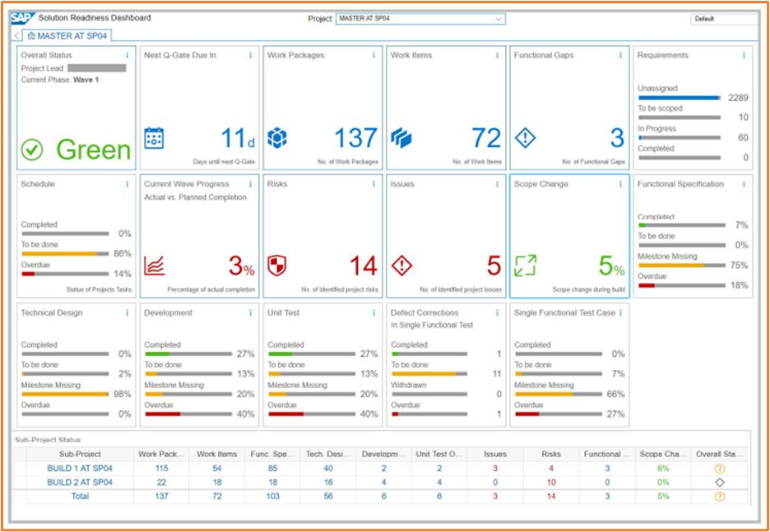
Task: Click the green expand Scope Change icon
Action: (525, 266)
